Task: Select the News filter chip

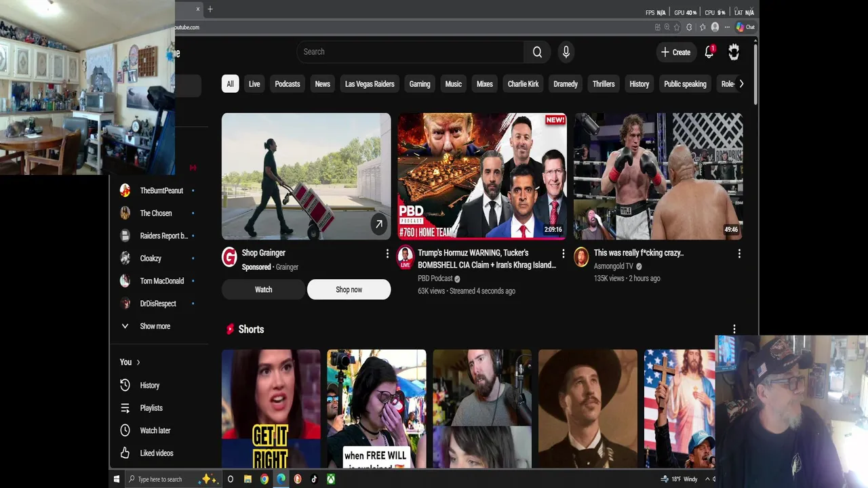Action: tap(323, 84)
